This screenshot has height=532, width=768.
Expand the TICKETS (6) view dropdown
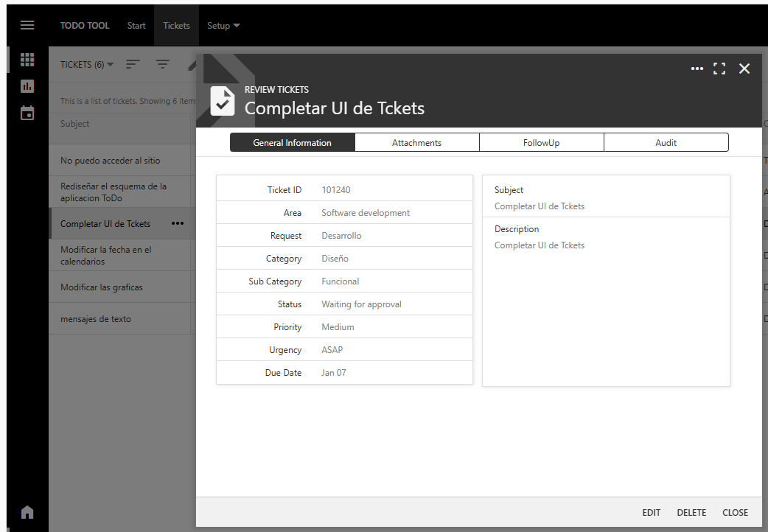tap(87, 65)
